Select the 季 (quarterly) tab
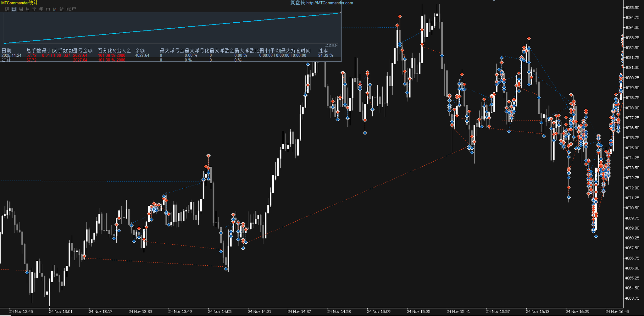644x316 pixels. [x=34, y=9]
